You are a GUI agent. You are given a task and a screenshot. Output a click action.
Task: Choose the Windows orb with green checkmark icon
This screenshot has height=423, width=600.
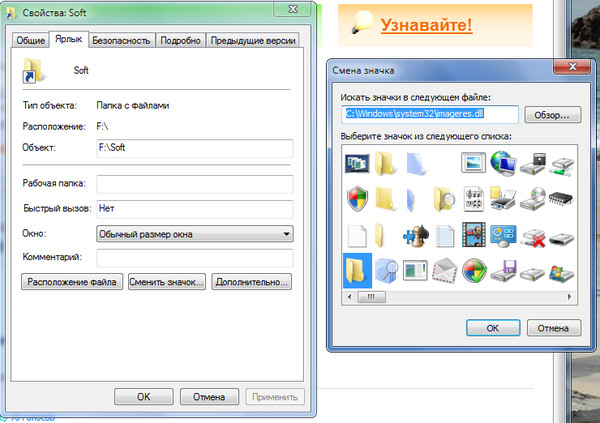click(x=474, y=270)
